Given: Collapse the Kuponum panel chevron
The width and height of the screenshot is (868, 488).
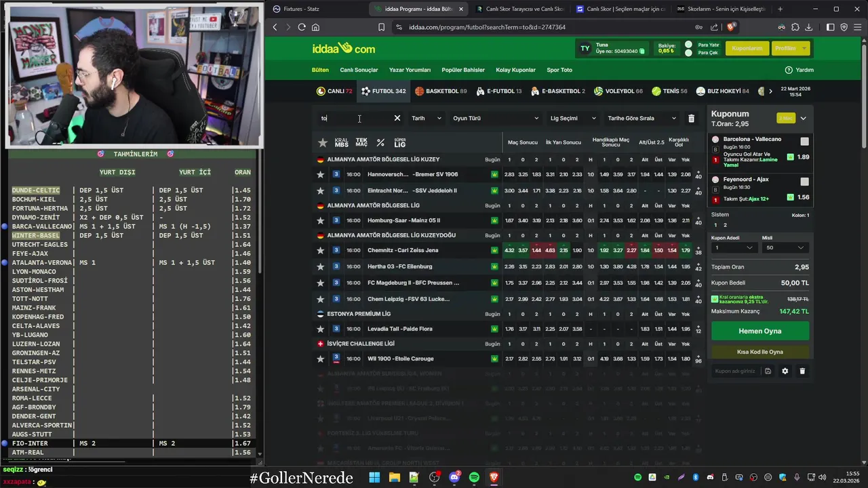Looking at the screenshot, I should pos(803,119).
